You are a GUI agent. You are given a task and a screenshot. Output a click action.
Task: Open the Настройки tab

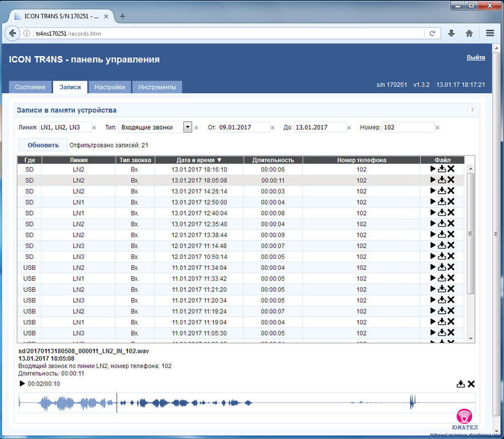[110, 87]
